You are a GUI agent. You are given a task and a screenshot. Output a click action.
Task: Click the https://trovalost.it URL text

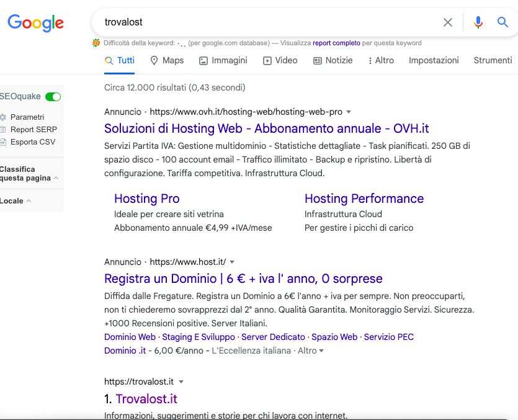pos(139,382)
